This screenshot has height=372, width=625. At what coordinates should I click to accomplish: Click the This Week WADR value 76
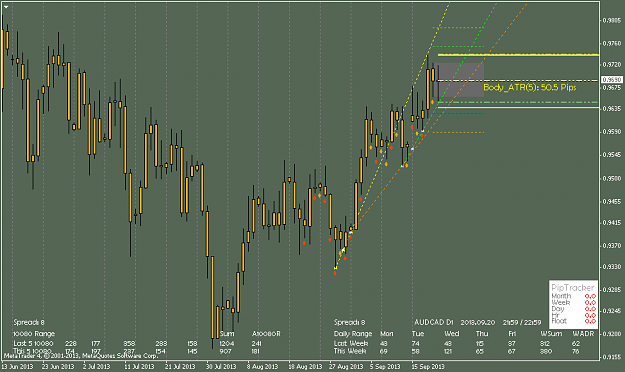coord(576,351)
